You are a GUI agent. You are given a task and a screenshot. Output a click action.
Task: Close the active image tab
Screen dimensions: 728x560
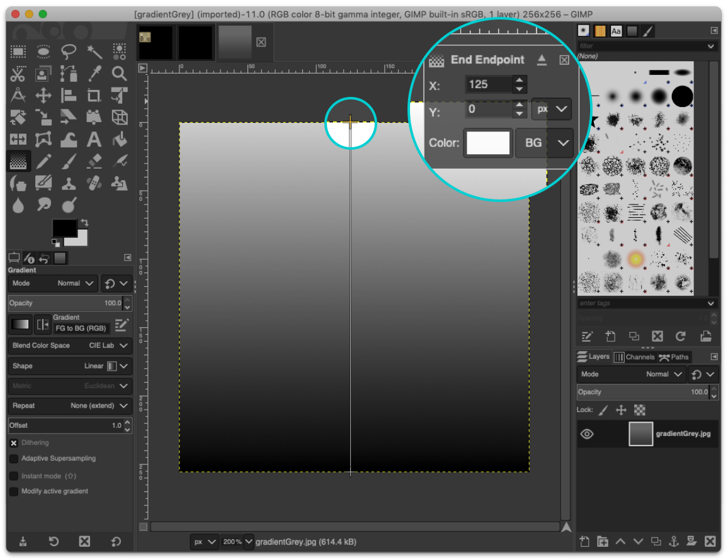261,42
